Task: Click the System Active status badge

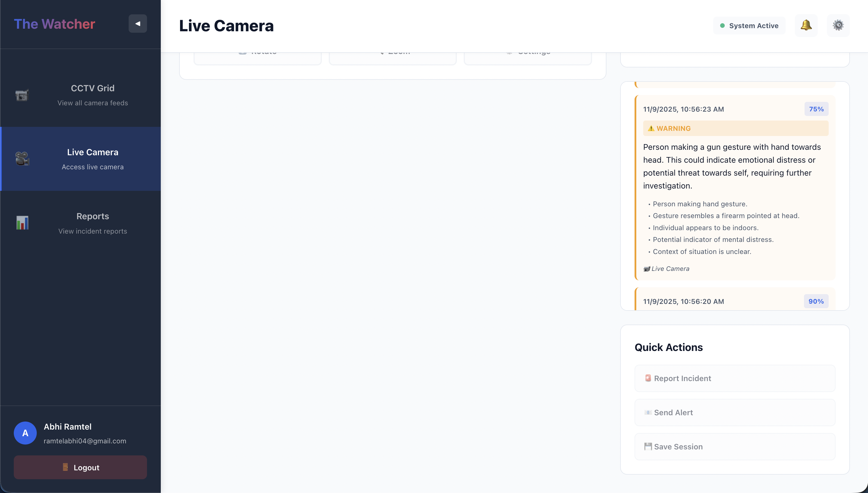Action: [x=749, y=26]
